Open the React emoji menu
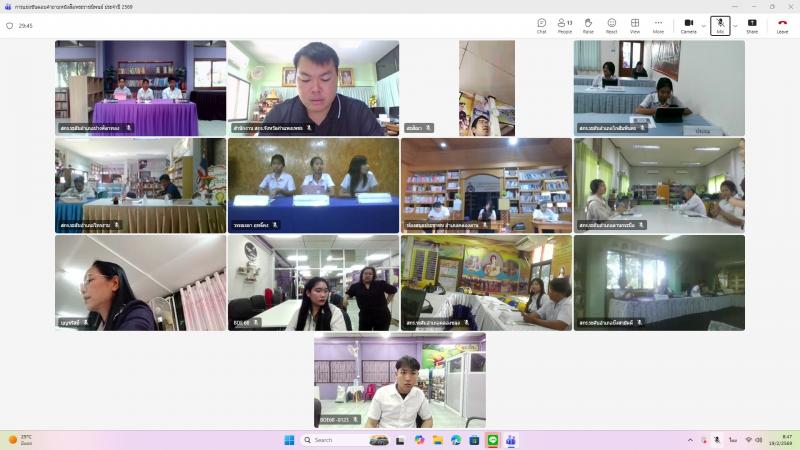800x450 pixels. (x=611, y=25)
